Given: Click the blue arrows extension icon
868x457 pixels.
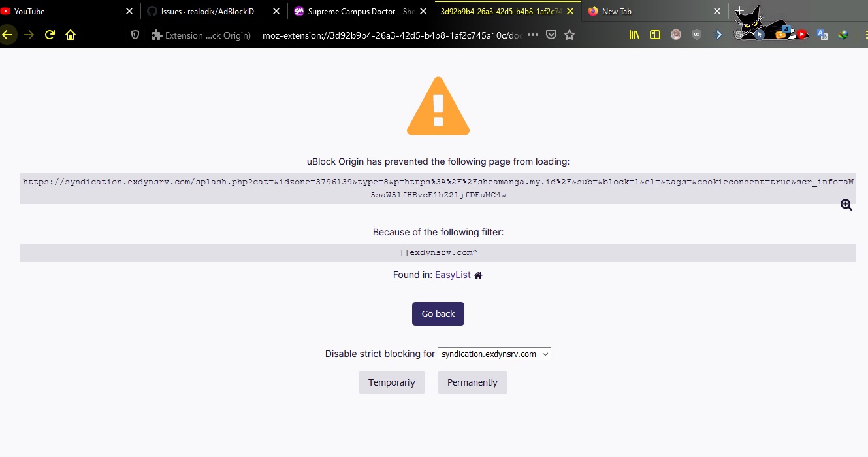Looking at the screenshot, I should pyautogui.click(x=718, y=34).
